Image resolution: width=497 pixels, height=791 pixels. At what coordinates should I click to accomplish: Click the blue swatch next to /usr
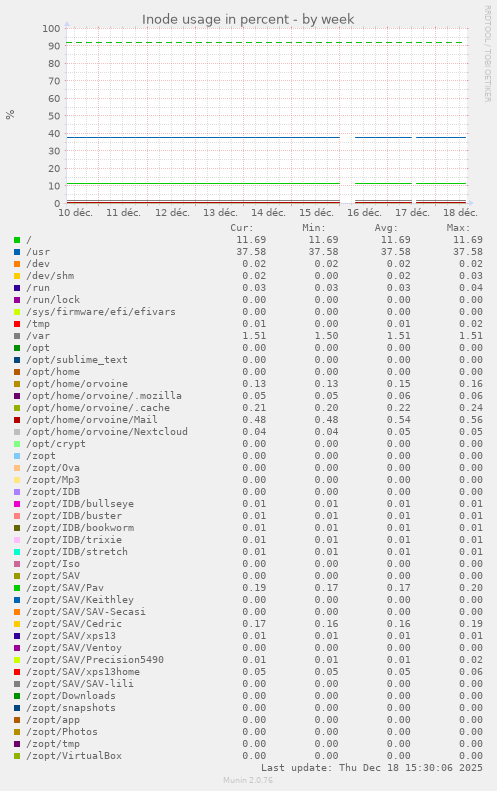(x=17, y=252)
